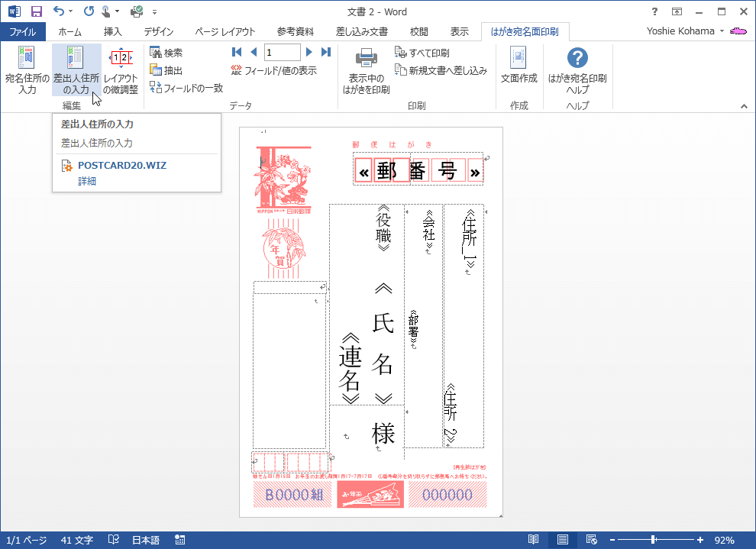This screenshot has height=549, width=756.
Task: Select the はがき宛名面印刷 tab
Action: point(525,32)
